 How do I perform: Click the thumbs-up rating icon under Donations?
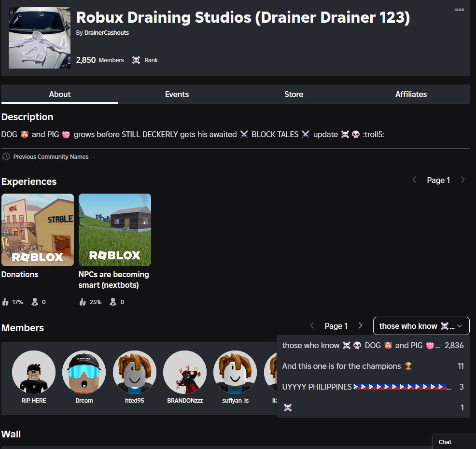tap(6, 301)
